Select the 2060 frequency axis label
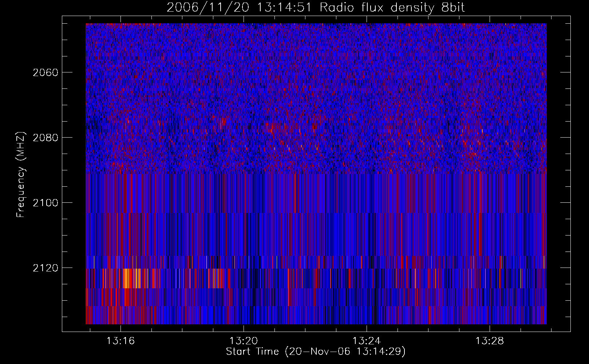This screenshot has height=364, width=589. point(46,72)
